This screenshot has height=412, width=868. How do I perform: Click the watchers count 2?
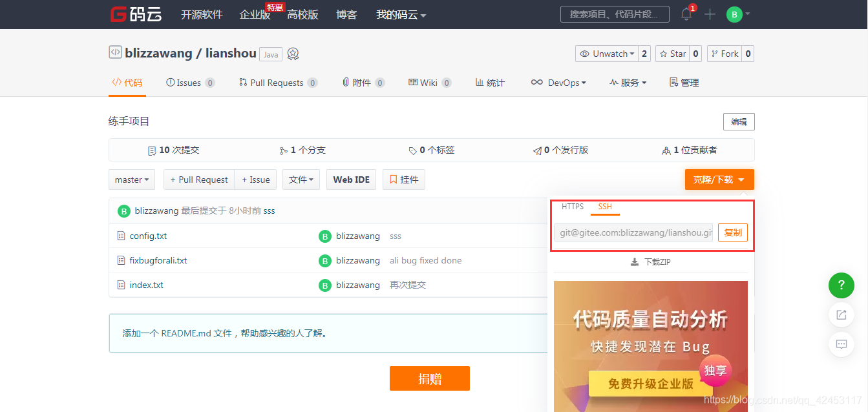coord(644,54)
